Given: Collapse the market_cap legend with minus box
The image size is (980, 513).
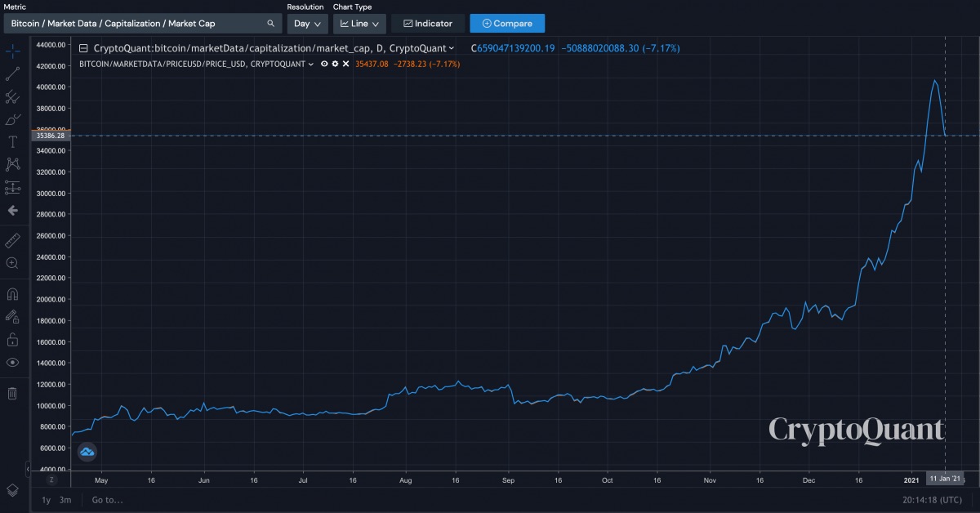Looking at the screenshot, I should point(83,48).
